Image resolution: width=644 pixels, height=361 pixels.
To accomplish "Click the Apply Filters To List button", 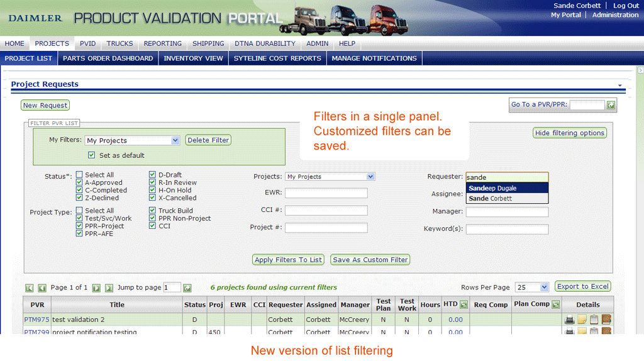I will (x=289, y=260).
